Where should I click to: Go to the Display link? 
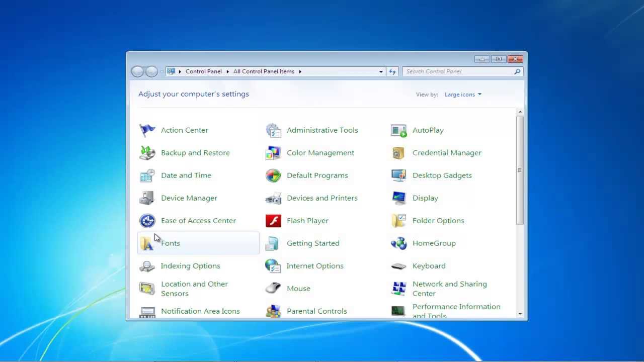[x=425, y=198]
